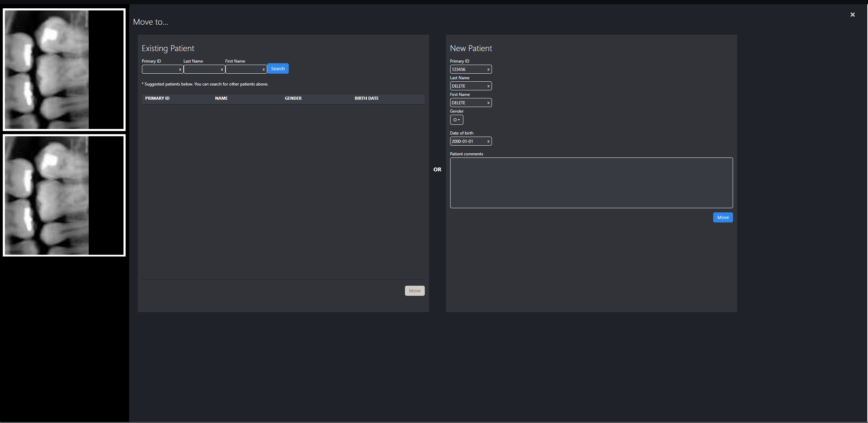Image resolution: width=868 pixels, height=423 pixels.
Task: Clear New Patient Last Name value
Action: (x=488, y=86)
